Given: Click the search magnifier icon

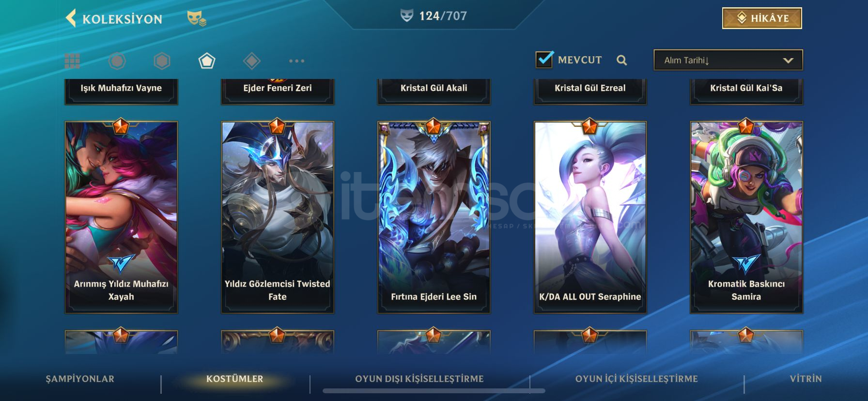Looking at the screenshot, I should 622,60.
